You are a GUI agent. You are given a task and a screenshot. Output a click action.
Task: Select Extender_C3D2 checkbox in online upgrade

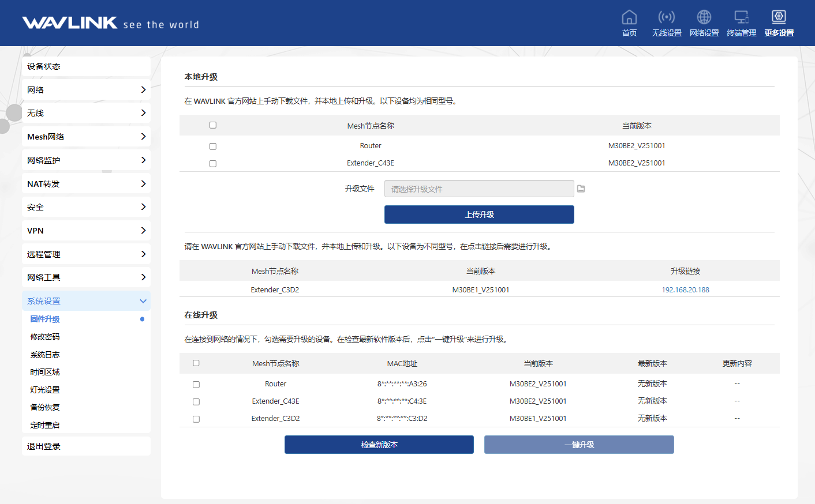196,419
